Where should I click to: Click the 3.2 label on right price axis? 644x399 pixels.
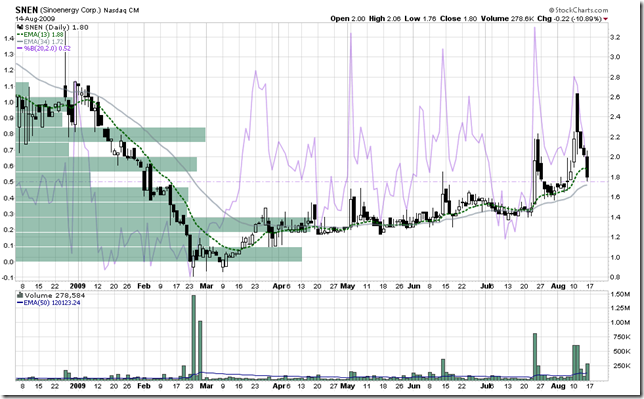pyautogui.click(x=615, y=37)
